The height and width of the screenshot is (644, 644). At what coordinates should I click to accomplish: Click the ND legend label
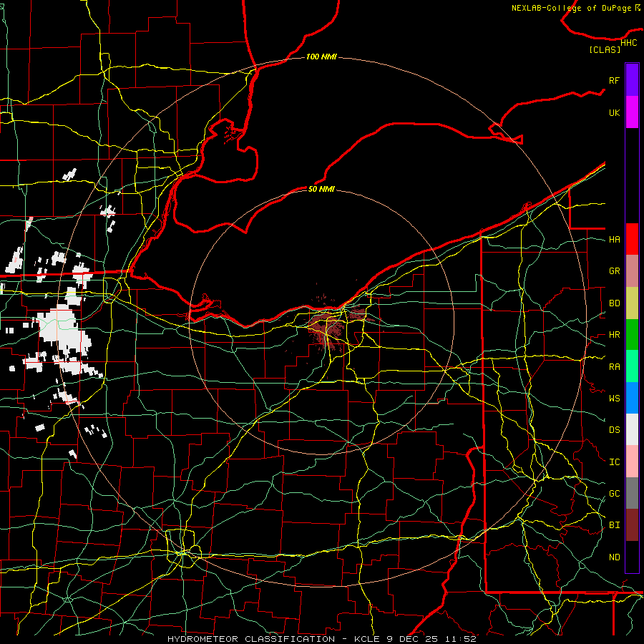click(614, 557)
